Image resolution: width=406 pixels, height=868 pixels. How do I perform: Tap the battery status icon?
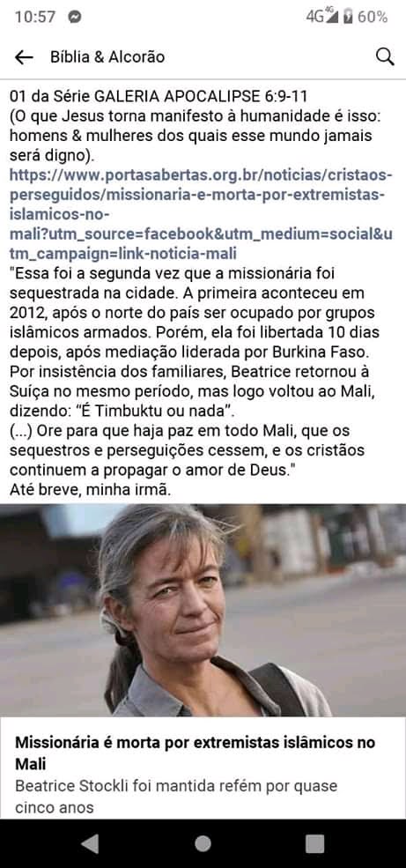(347, 17)
